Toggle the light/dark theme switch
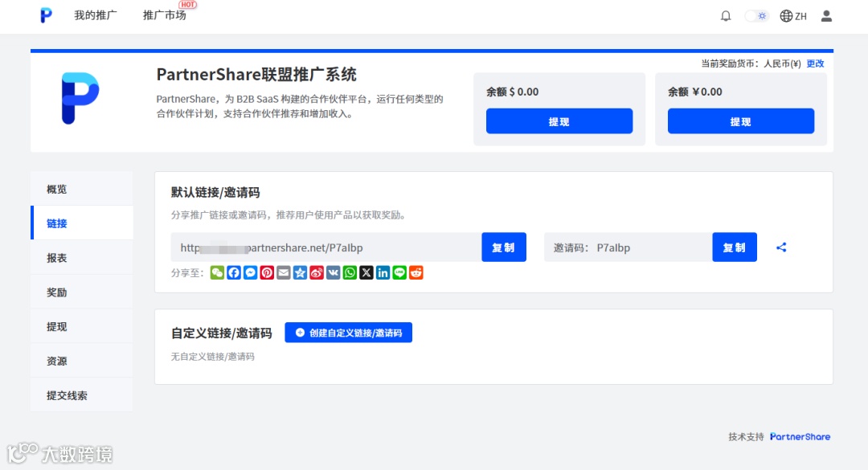 (757, 16)
